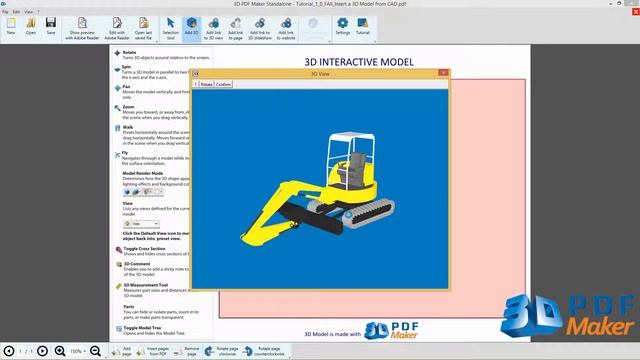Click the Model Render Mode icon strip
Viewport: 640px width, 360px height.
143,191
